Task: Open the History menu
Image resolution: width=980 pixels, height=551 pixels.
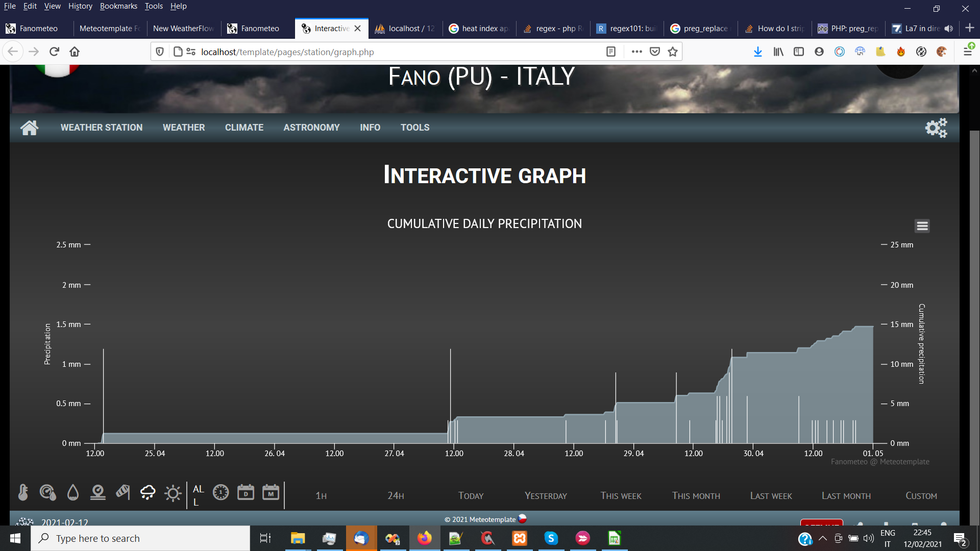Action: click(80, 6)
